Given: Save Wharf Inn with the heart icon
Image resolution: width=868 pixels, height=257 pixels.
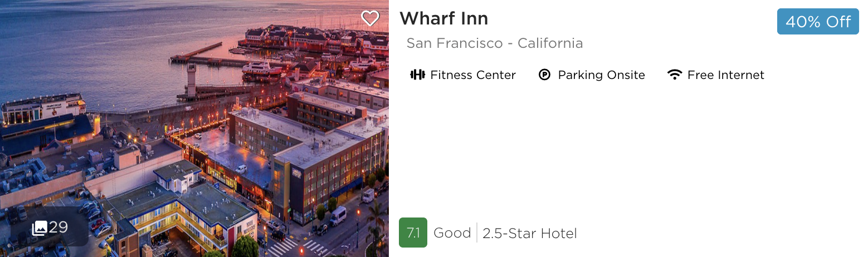Looking at the screenshot, I should 370,18.
